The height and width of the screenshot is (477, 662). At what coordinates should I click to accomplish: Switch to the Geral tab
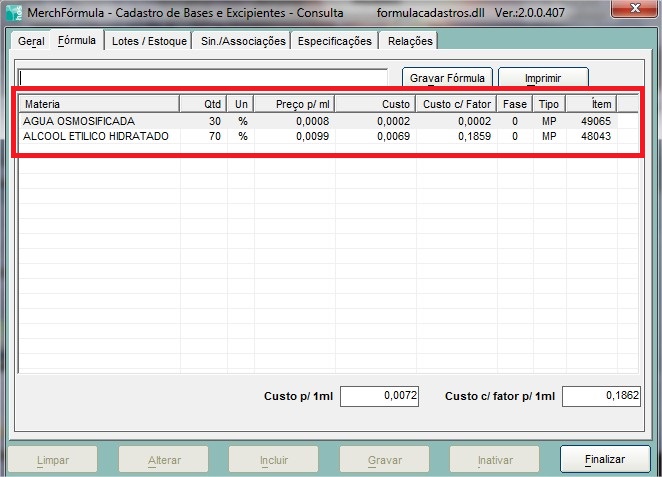click(31, 41)
